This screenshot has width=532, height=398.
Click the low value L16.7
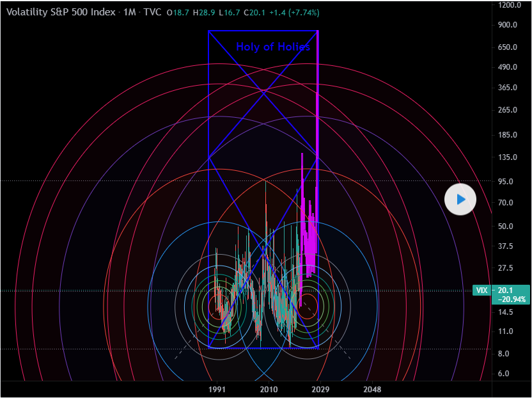[x=229, y=13]
